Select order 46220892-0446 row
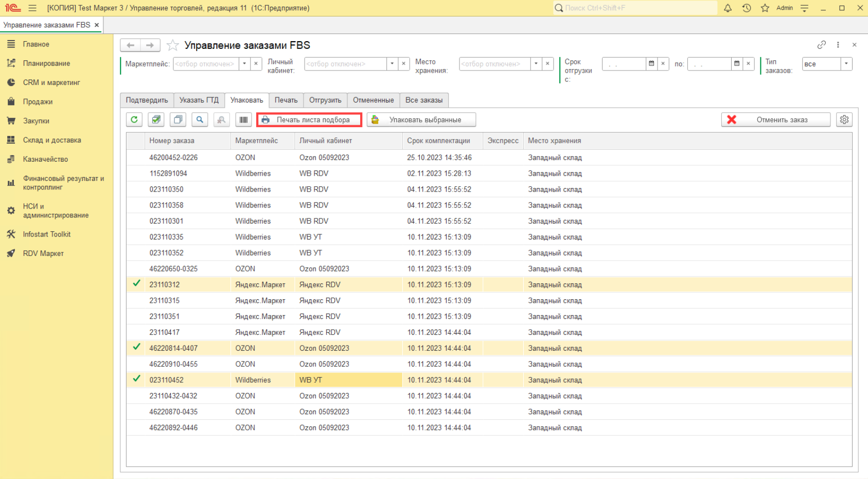The image size is (868, 479). pyautogui.click(x=489, y=427)
